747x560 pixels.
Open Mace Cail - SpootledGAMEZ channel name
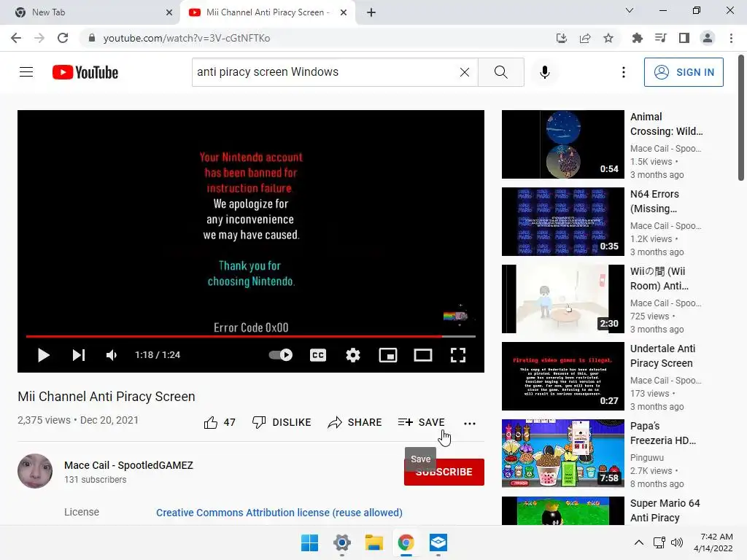pos(128,465)
